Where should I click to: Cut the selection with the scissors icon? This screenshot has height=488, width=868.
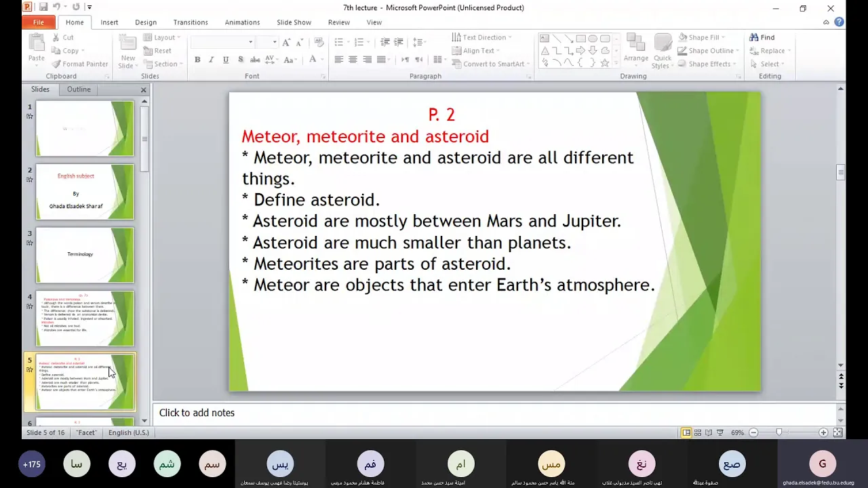[62, 37]
